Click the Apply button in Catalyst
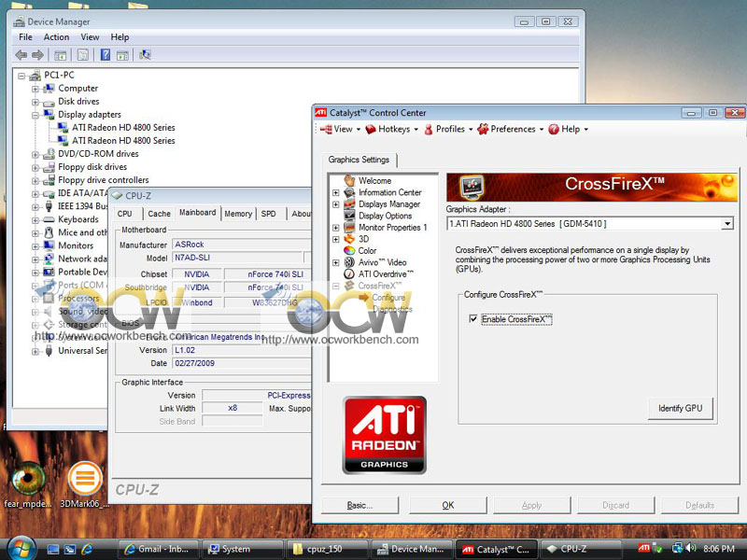Image resolution: width=747 pixels, height=560 pixels. (x=531, y=505)
